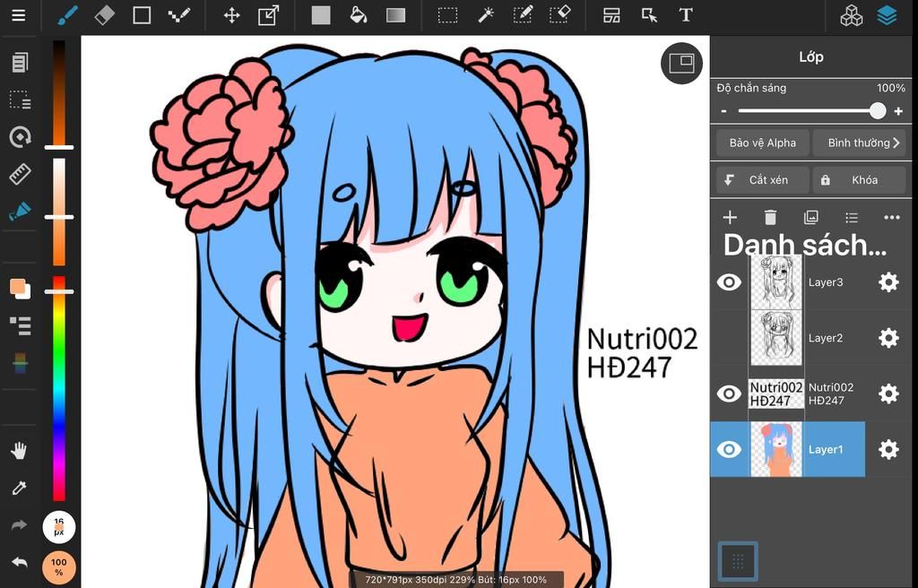Toggle the Khóa layer lock
This screenshot has width=918, height=588.
click(859, 180)
